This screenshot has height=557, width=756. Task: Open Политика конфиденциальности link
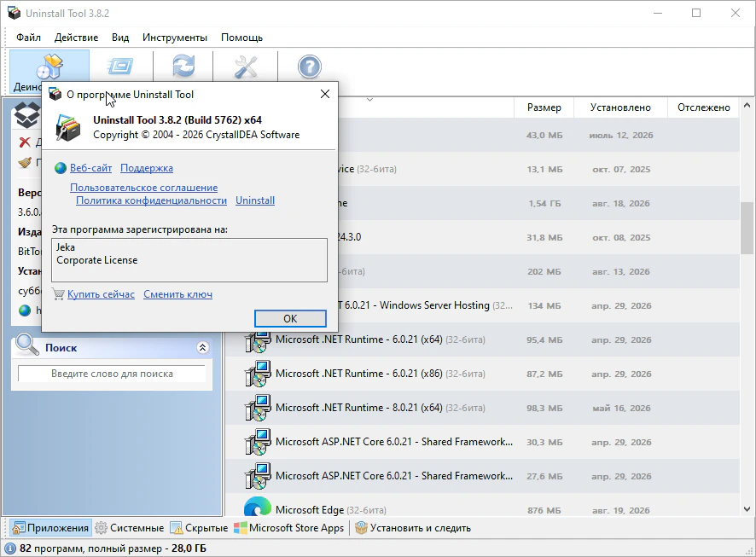click(x=151, y=200)
